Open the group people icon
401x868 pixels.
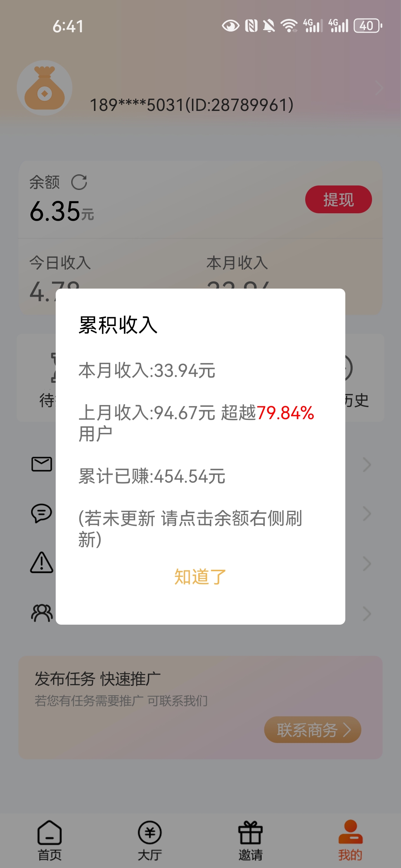(42, 613)
